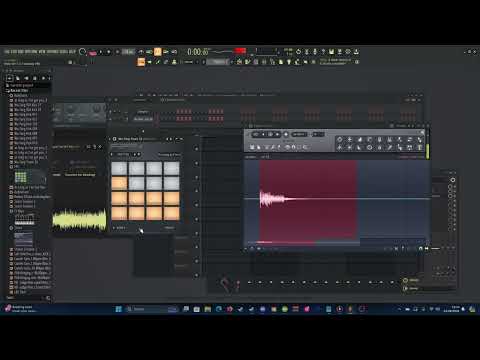Click the yellow person icon in toolbar
This screenshot has width=480, height=360.
tap(174, 62)
